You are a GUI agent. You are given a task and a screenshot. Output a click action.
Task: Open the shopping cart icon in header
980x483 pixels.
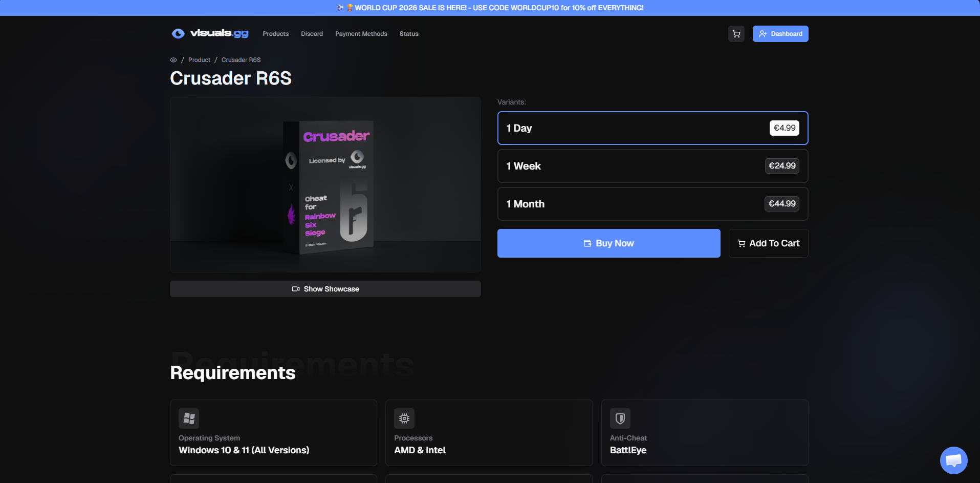tap(736, 34)
